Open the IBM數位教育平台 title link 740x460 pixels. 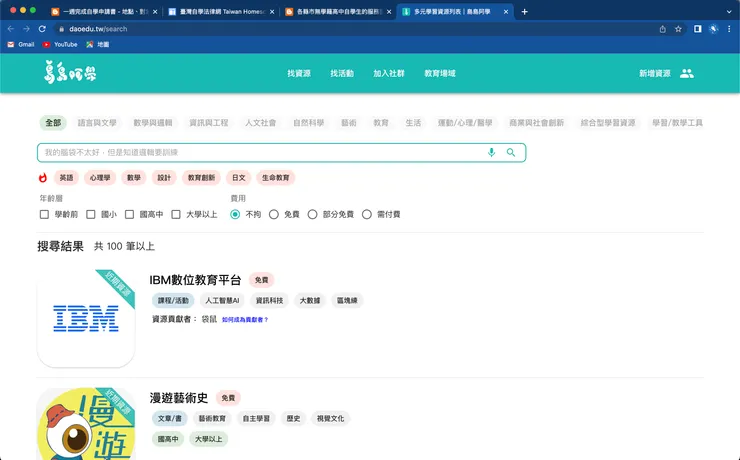tap(195, 280)
